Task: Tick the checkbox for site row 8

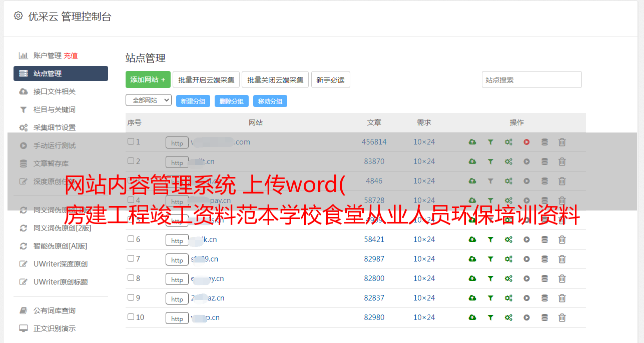Action: [131, 278]
